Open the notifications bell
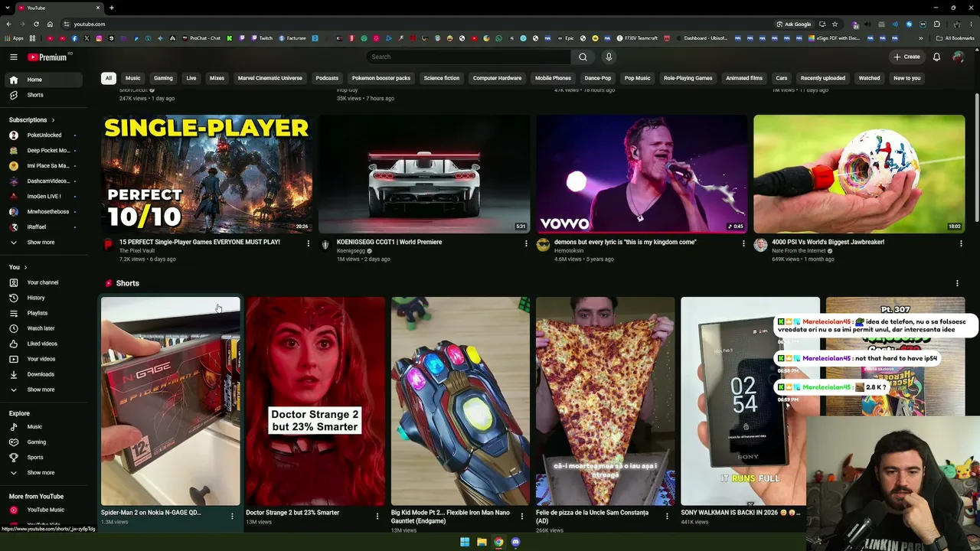Image resolution: width=980 pixels, height=551 pixels. [936, 57]
